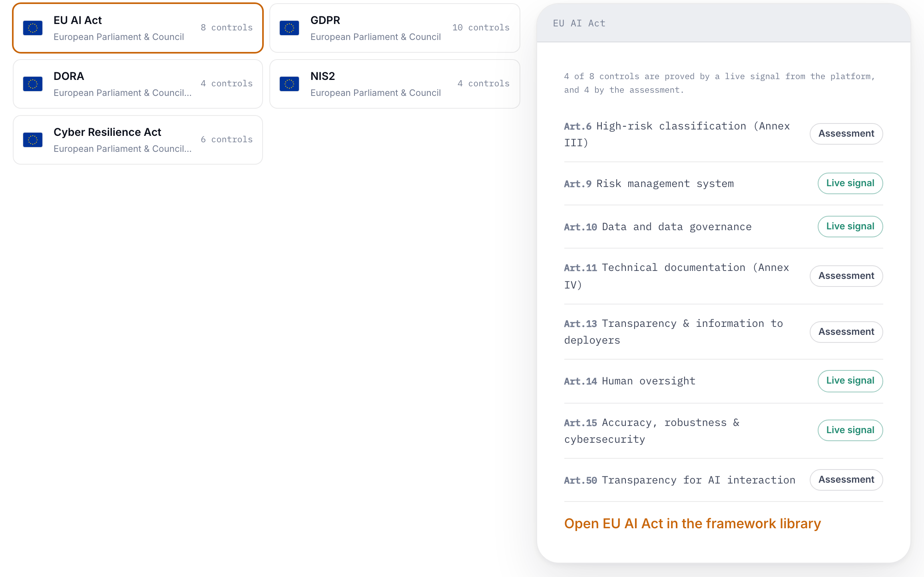Click the '4 of 8 controls are proved' summary text
This screenshot has width=924, height=577.
click(x=719, y=83)
